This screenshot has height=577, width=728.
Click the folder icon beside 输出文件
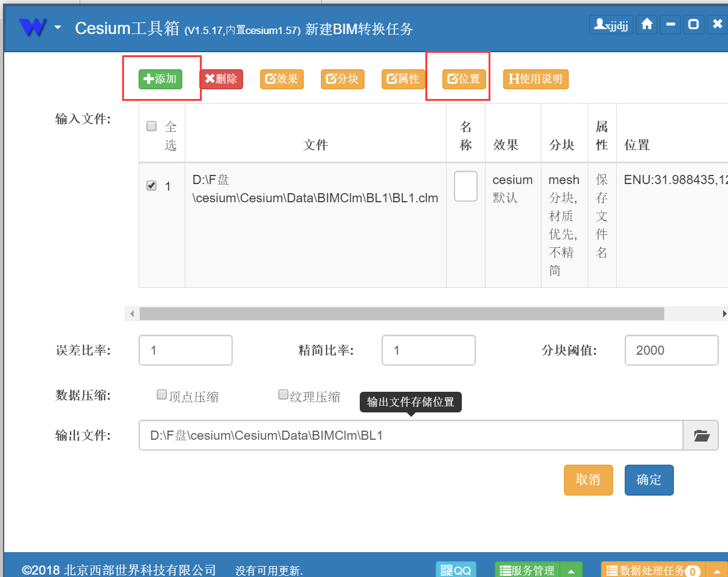tap(701, 435)
